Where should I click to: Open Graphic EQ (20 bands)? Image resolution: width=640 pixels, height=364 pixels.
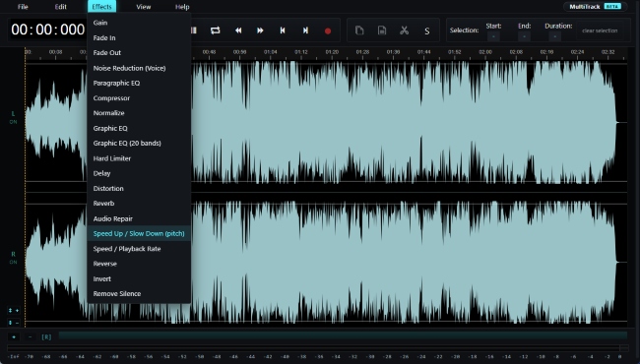pyautogui.click(x=139, y=143)
